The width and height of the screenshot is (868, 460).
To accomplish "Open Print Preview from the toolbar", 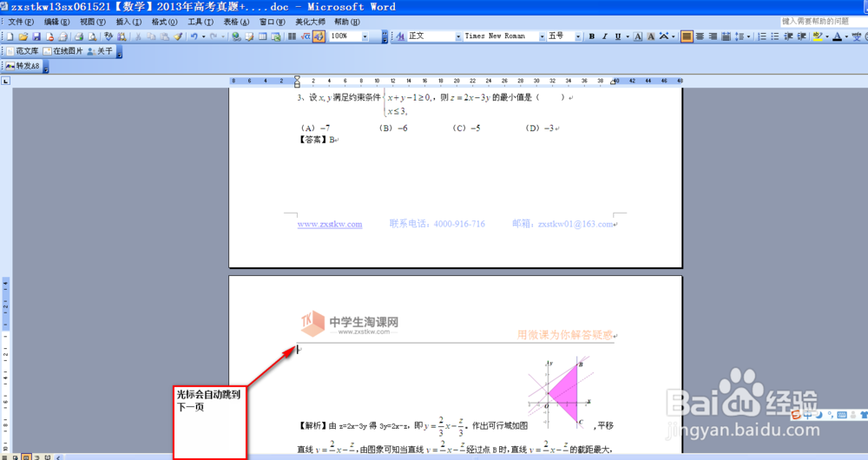I will tap(93, 36).
